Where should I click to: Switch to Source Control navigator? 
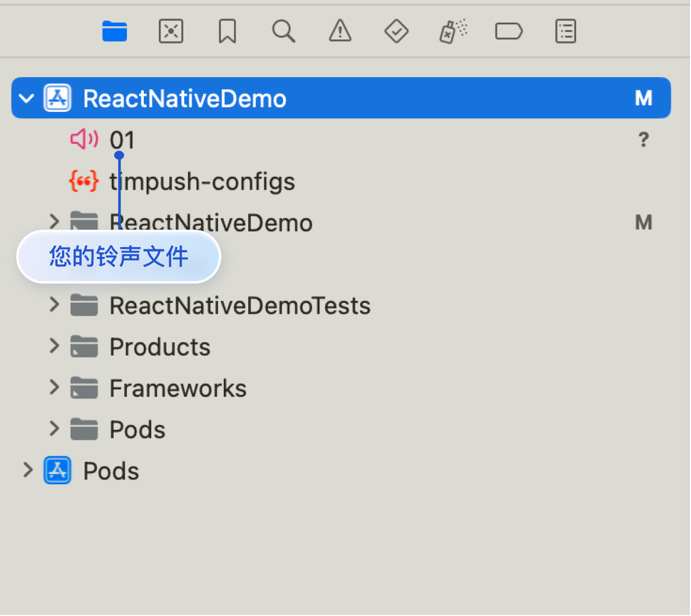pyautogui.click(x=171, y=31)
